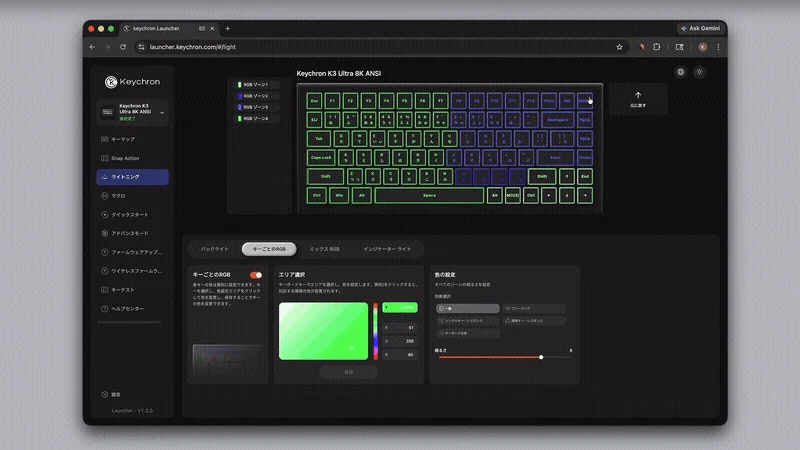Select the シングルキー・レスポンス effect
The width and height of the screenshot is (800, 450).
point(467,320)
